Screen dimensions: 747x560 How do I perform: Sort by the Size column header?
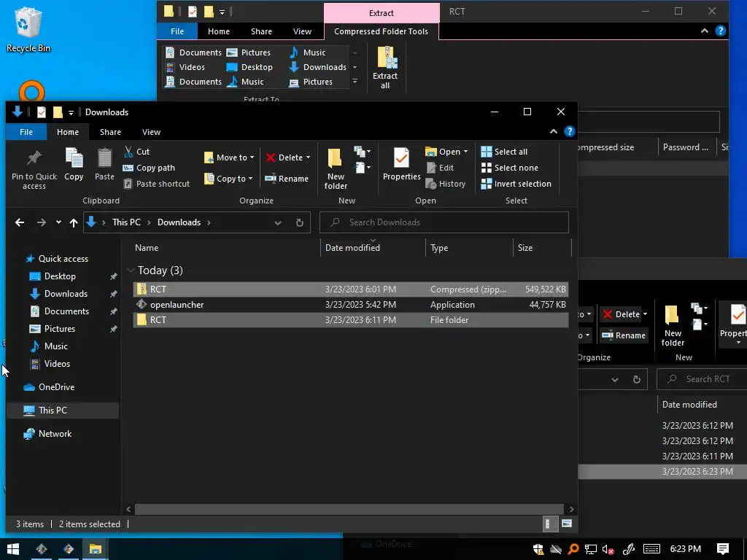[542, 248]
